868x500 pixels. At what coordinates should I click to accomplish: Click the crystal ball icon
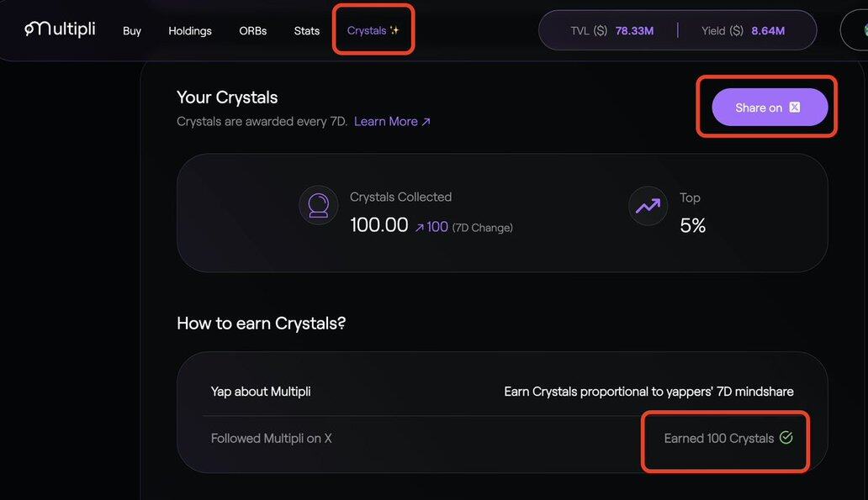[319, 206]
